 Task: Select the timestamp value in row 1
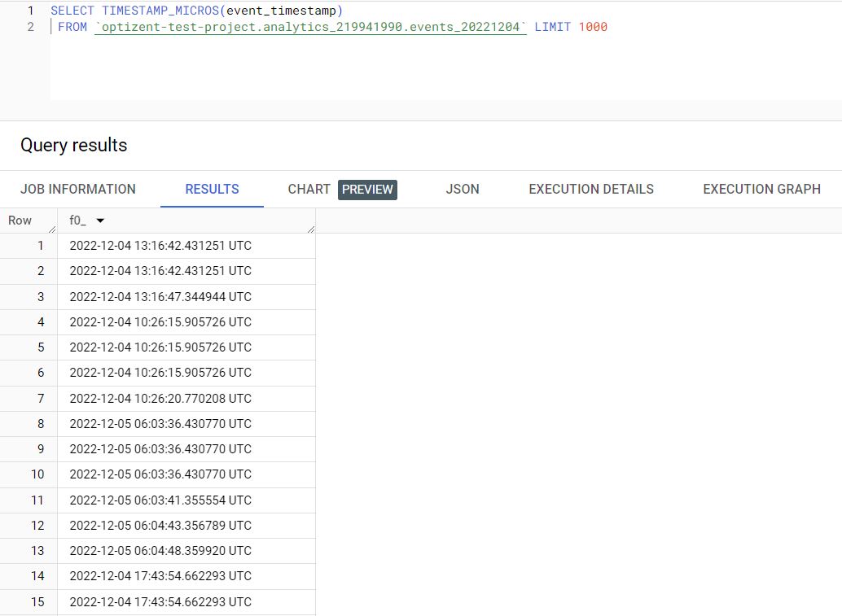point(160,245)
